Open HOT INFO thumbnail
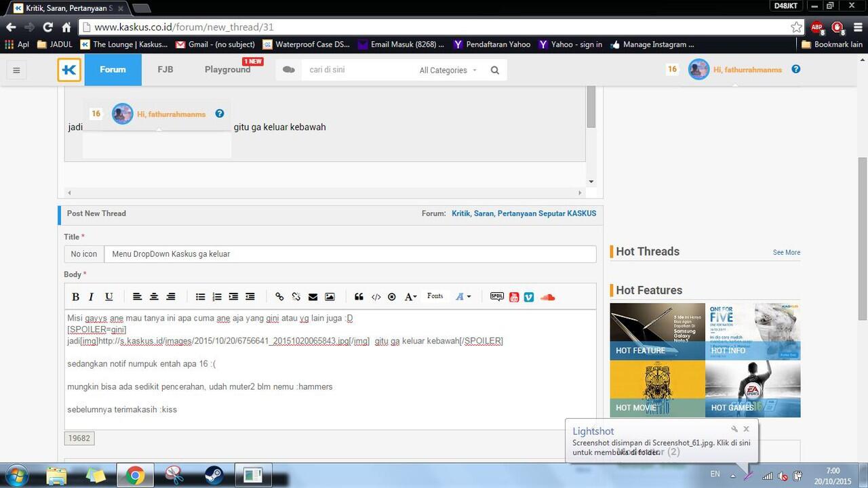The height and width of the screenshot is (488, 868). 753,331
